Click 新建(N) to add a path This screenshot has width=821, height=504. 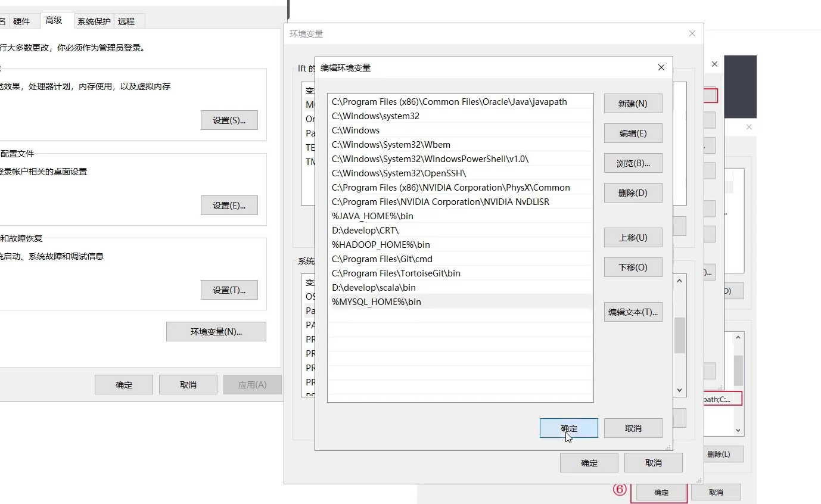coord(633,103)
